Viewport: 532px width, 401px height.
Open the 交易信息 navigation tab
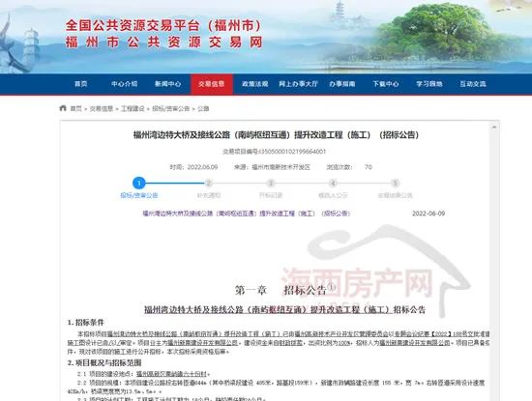coord(212,84)
